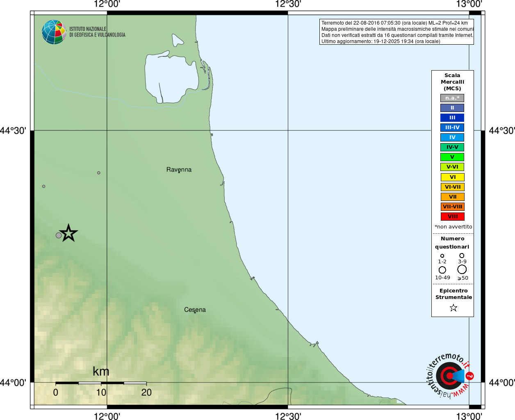Click the dark blue III legend swatch

452,118
